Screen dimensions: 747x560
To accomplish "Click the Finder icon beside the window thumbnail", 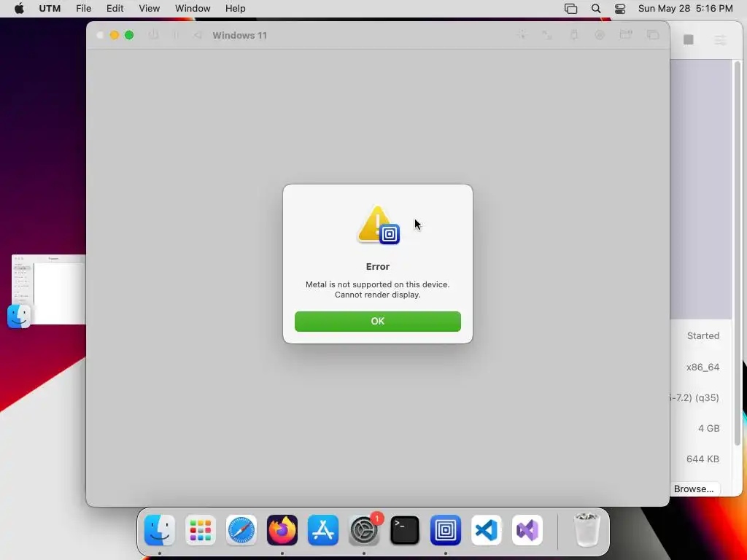I will (x=19, y=316).
